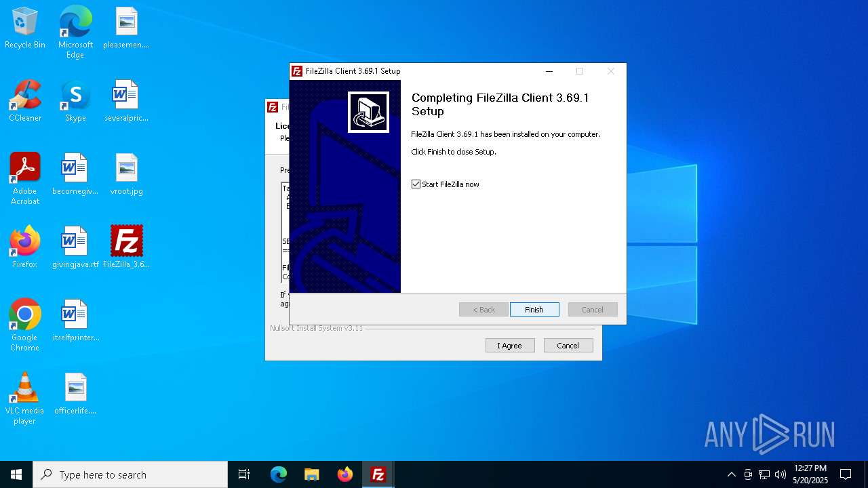
Task: Select the becomegiv Word document
Action: 75,175
